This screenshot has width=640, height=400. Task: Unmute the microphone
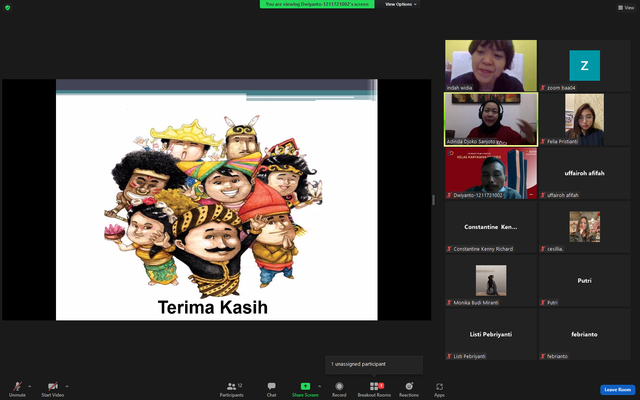pyautogui.click(x=17, y=389)
